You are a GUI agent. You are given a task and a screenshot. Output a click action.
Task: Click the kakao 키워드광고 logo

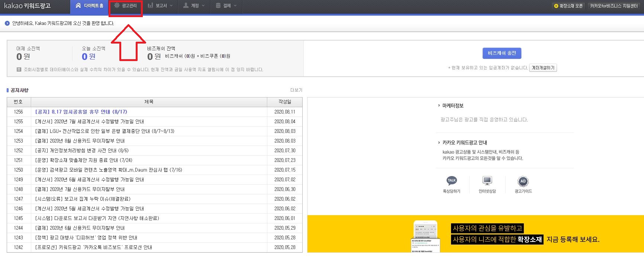(x=27, y=6)
